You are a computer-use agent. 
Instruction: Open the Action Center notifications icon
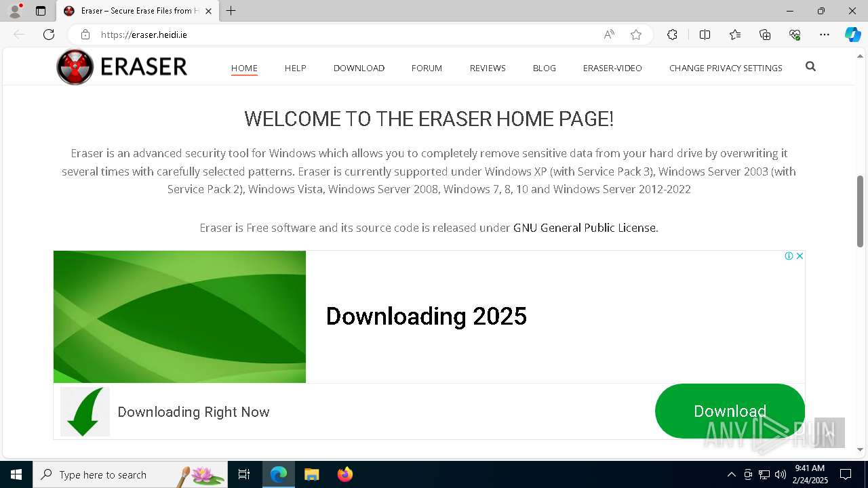tap(846, 474)
